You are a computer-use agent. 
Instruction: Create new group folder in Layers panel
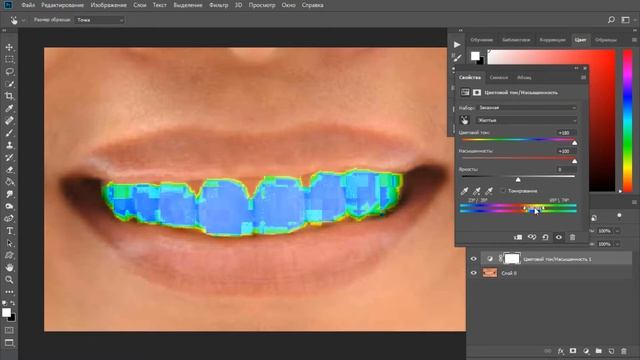(x=598, y=351)
